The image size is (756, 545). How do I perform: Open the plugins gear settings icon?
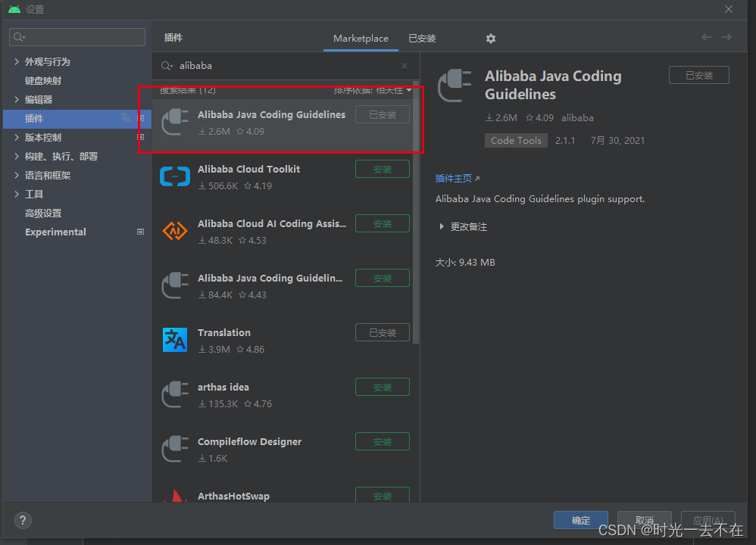coord(490,39)
